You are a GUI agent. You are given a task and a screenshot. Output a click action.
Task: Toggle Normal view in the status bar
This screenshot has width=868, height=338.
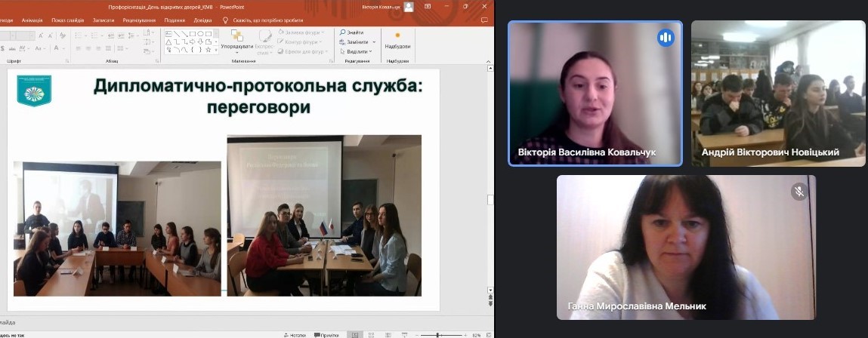(353, 334)
